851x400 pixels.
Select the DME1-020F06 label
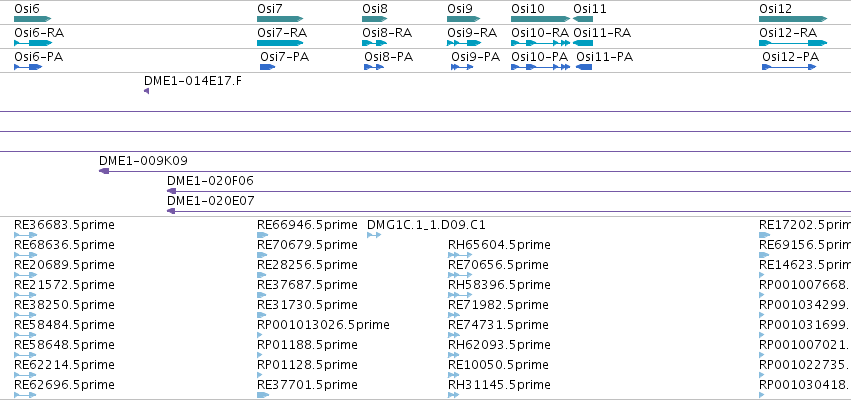coord(210,181)
